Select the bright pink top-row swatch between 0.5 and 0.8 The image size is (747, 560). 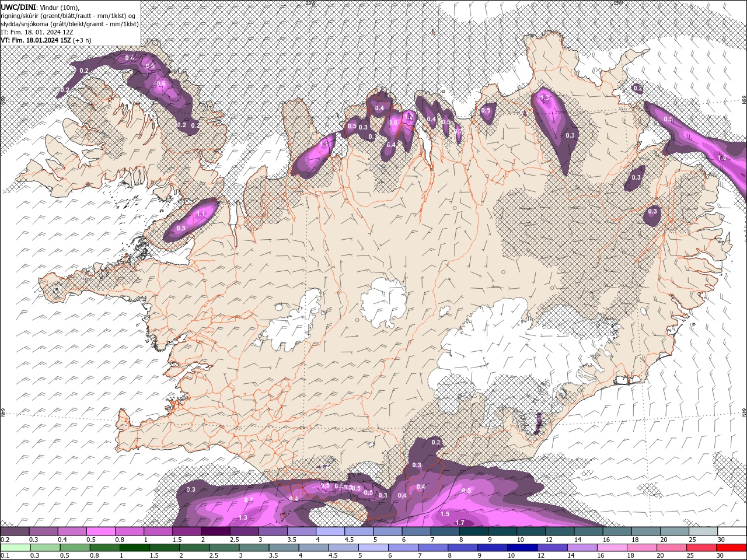100,531
